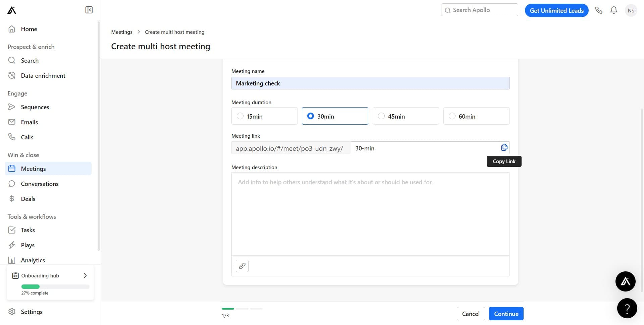Open the phone dialer icon
644x325 pixels.
pos(599,10)
